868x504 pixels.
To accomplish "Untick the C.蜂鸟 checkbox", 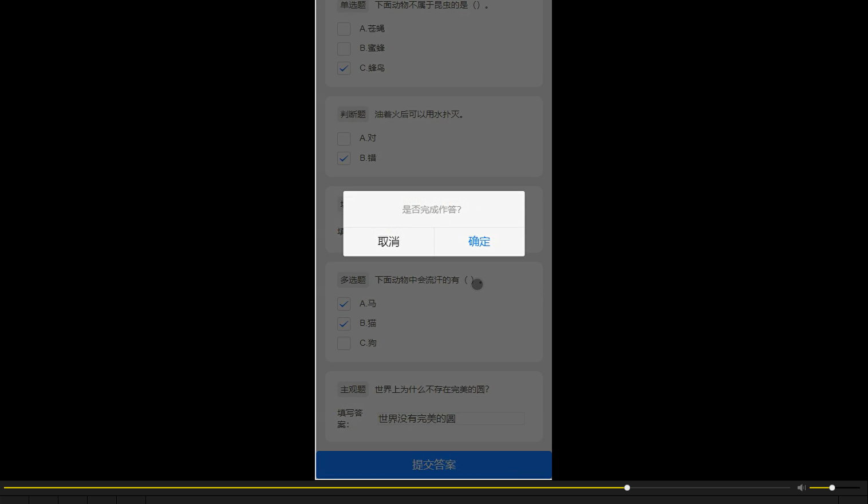I will click(344, 68).
